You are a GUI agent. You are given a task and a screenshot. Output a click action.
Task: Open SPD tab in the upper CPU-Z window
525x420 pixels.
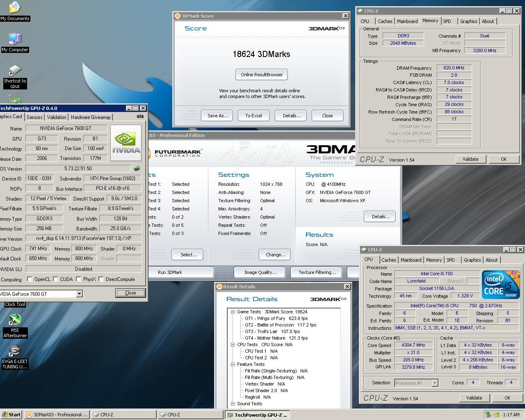447,21
